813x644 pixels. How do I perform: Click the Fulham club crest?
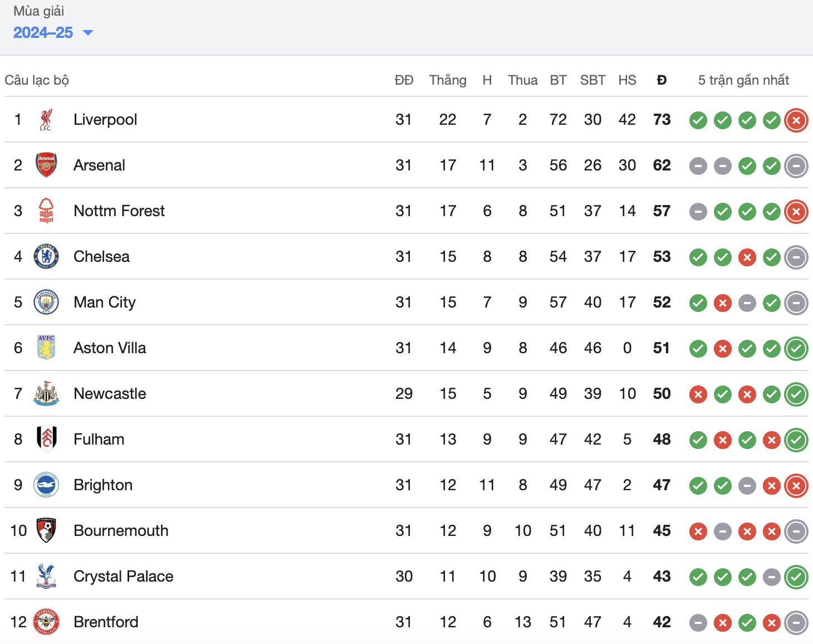coord(46,440)
